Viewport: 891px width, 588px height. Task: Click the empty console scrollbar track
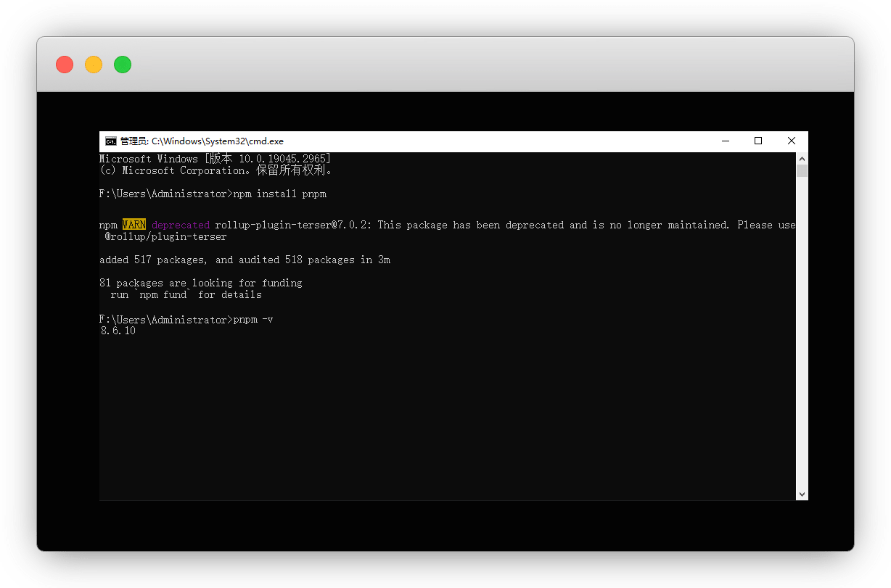[802, 326]
